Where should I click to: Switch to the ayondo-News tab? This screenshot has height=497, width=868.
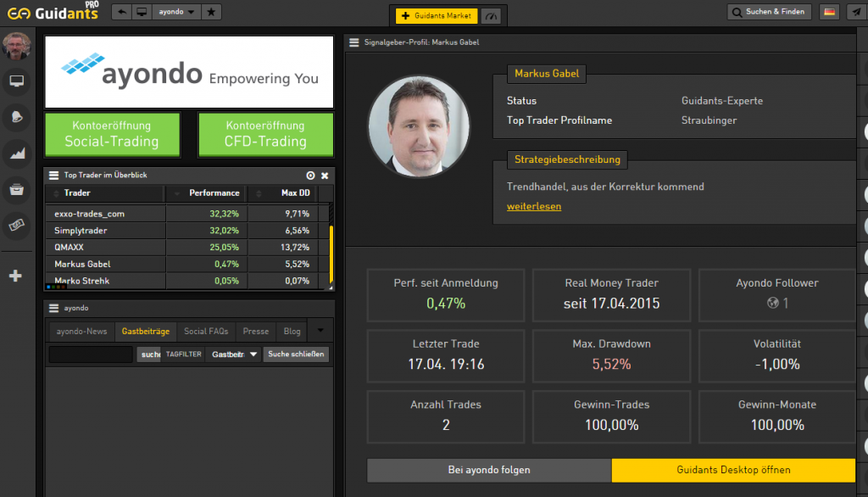click(81, 332)
